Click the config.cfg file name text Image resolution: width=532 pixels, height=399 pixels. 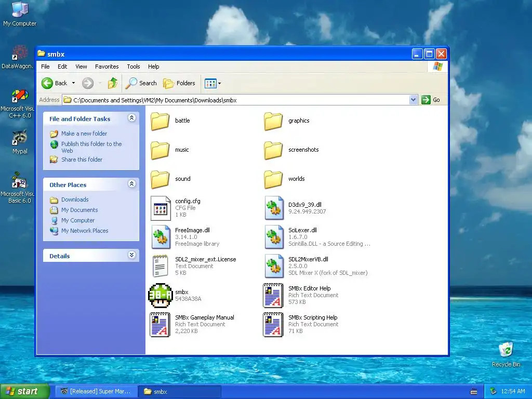click(x=188, y=201)
